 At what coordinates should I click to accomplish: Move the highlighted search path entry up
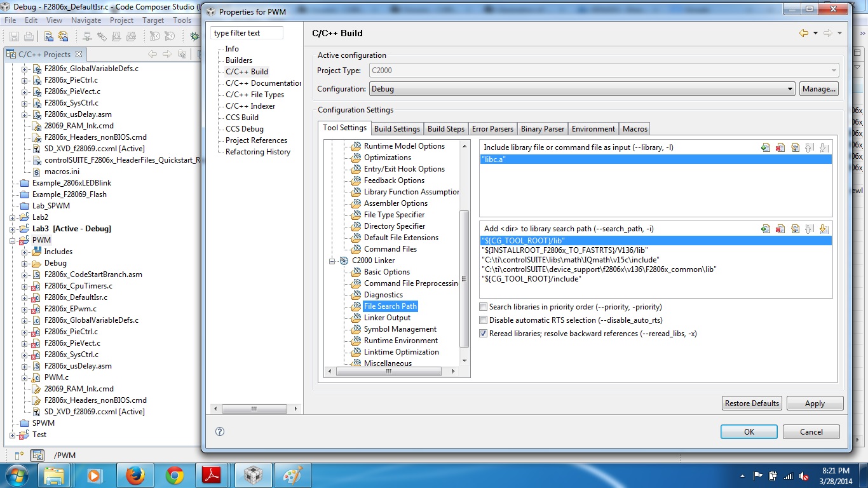[x=811, y=228]
